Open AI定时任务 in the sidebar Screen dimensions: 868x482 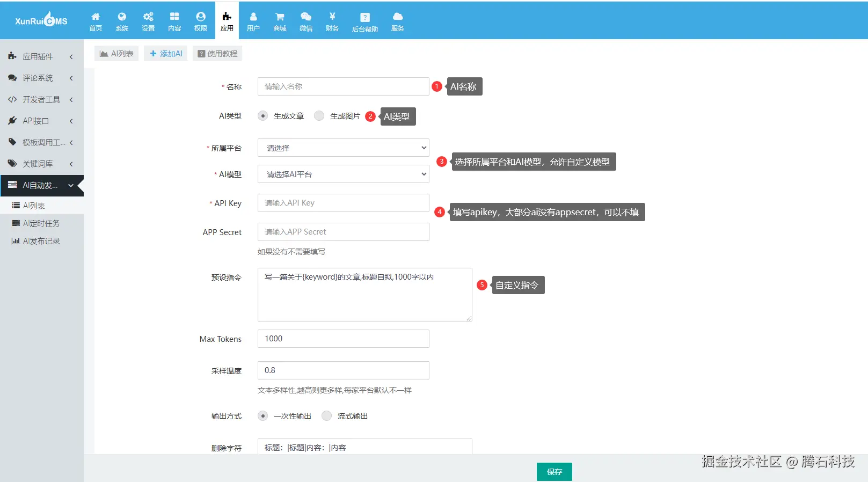pyautogui.click(x=42, y=223)
